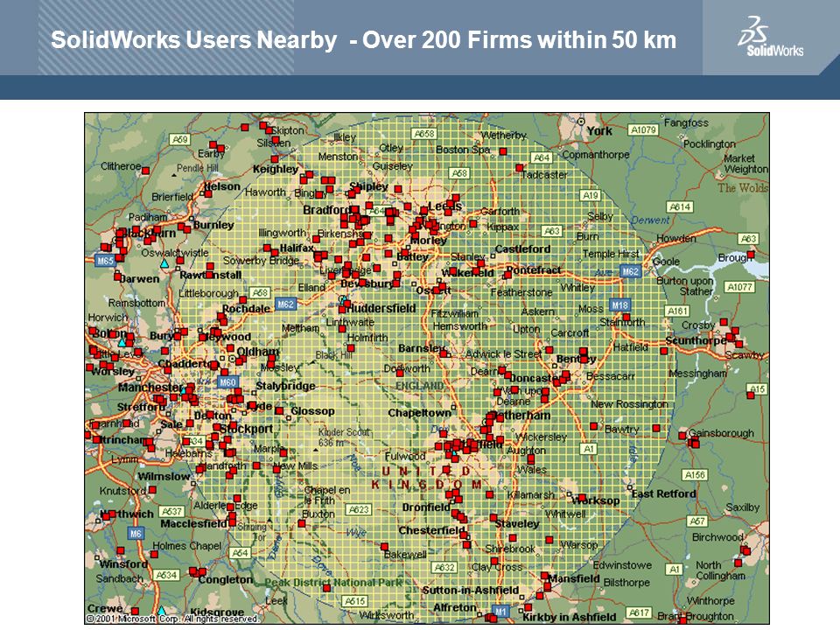
Task: Click the A1077 road shield near Brough
Action: click(x=740, y=287)
